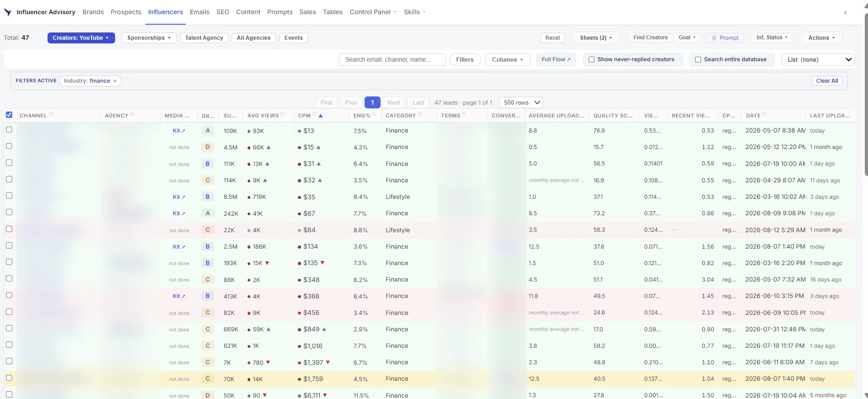Click the Talent Agency button
Screen dimensions: 868x399
click(x=204, y=38)
